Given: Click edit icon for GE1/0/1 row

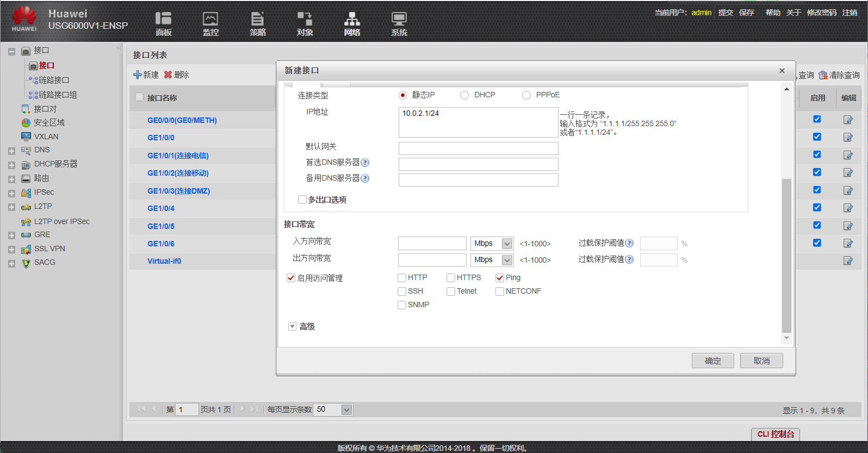Looking at the screenshot, I should click(x=848, y=155).
